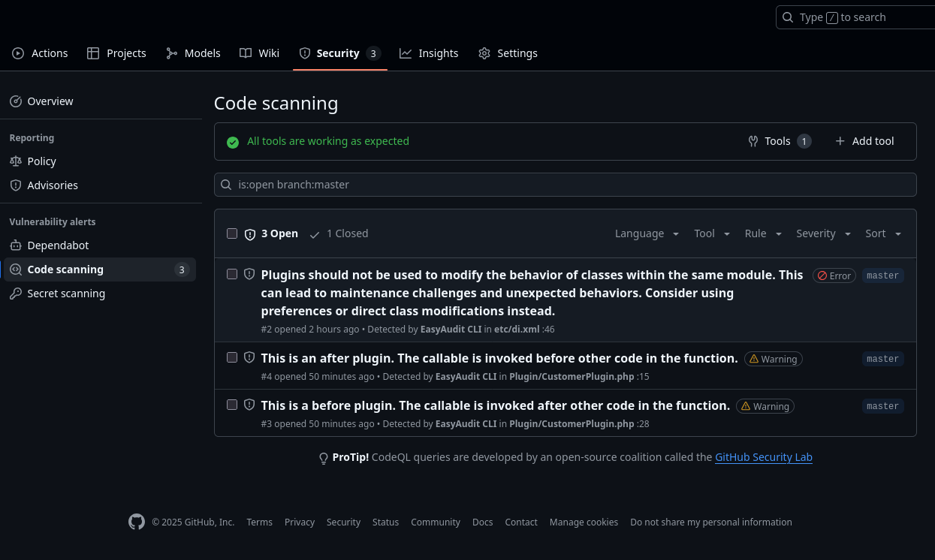Open the 'This is a before plugin' alert
This screenshot has width=935, height=560.
496,405
